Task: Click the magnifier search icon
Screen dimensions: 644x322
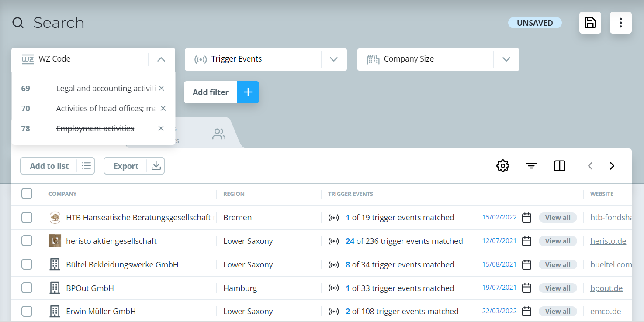Action: coord(18,23)
